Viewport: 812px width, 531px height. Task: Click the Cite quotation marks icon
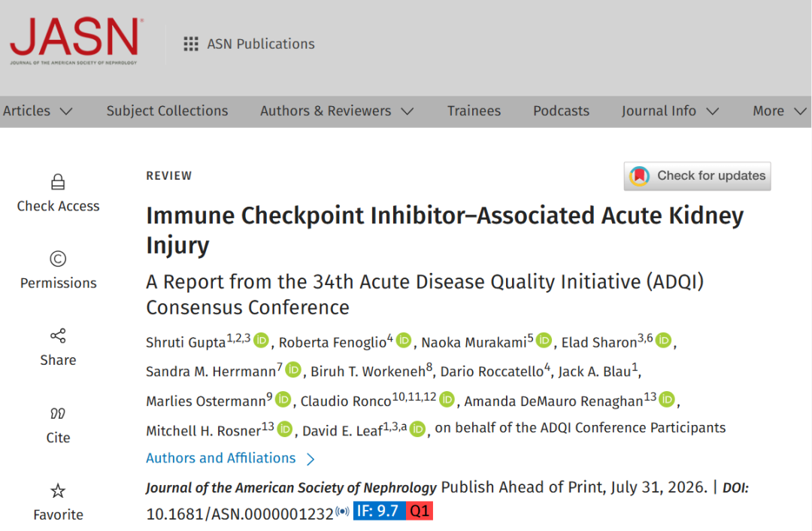point(57,414)
